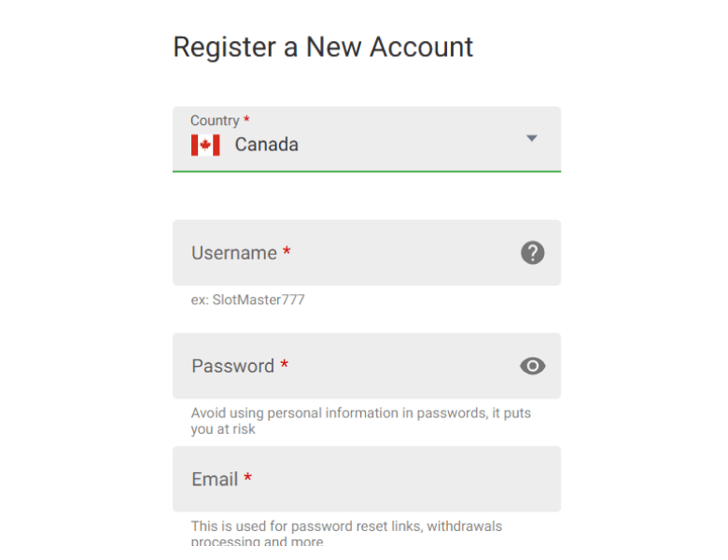The height and width of the screenshot is (560, 728).
Task: Click the red asterisk beside Password
Action: pos(284,366)
